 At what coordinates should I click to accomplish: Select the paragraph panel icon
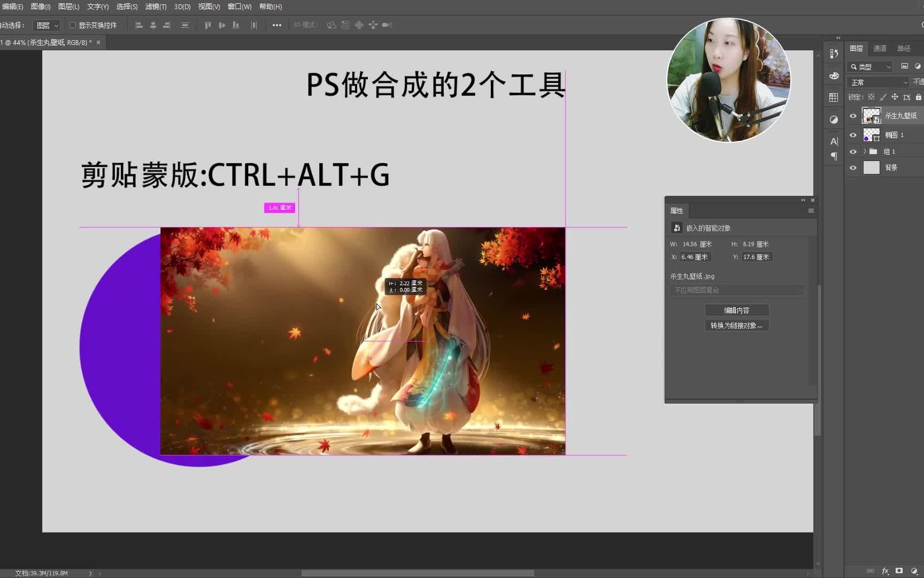[x=834, y=156]
